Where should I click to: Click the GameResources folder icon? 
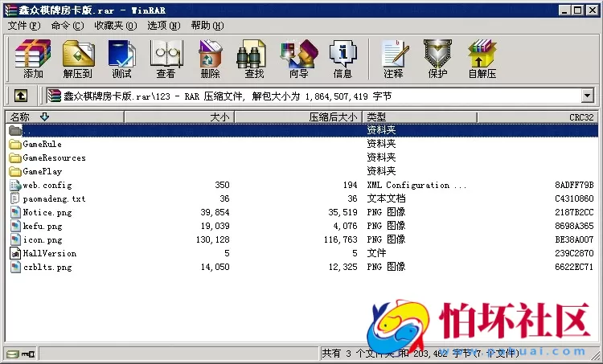[x=15, y=158]
